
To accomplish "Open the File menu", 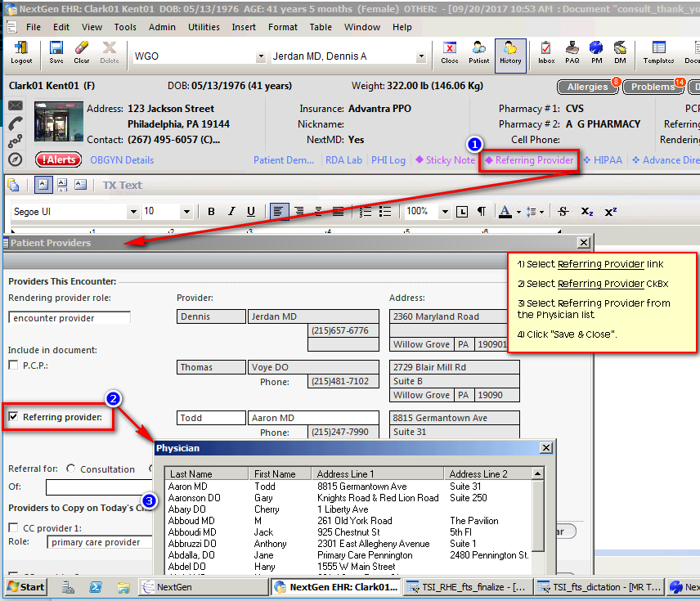I will coord(34,27).
